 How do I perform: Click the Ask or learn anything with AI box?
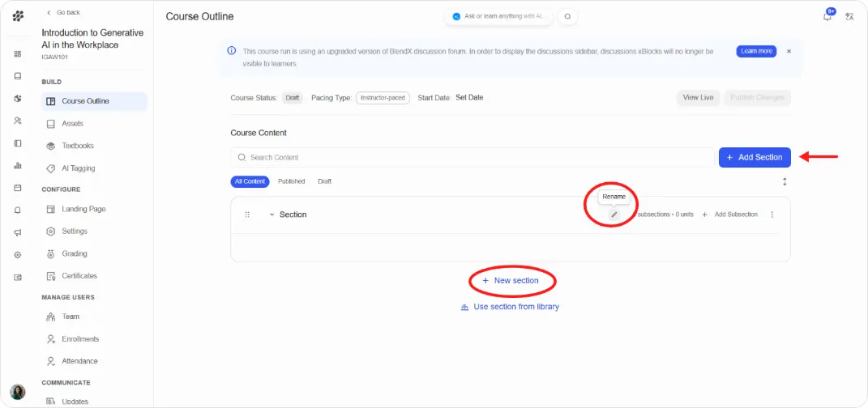(498, 16)
